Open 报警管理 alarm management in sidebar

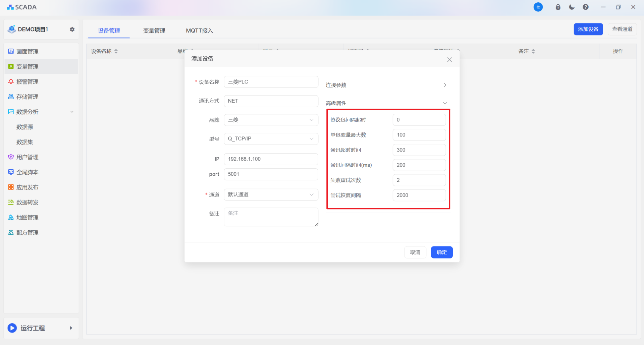point(28,82)
